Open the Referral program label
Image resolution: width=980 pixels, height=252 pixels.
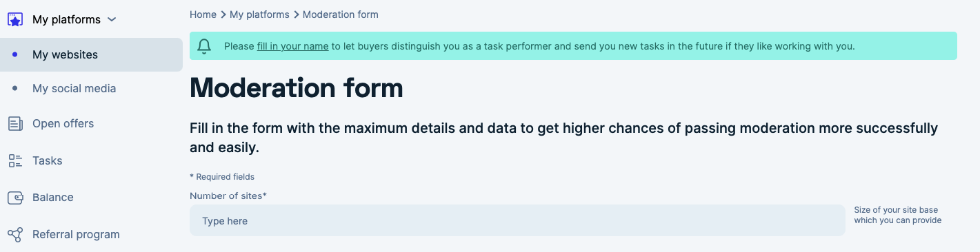coord(76,234)
